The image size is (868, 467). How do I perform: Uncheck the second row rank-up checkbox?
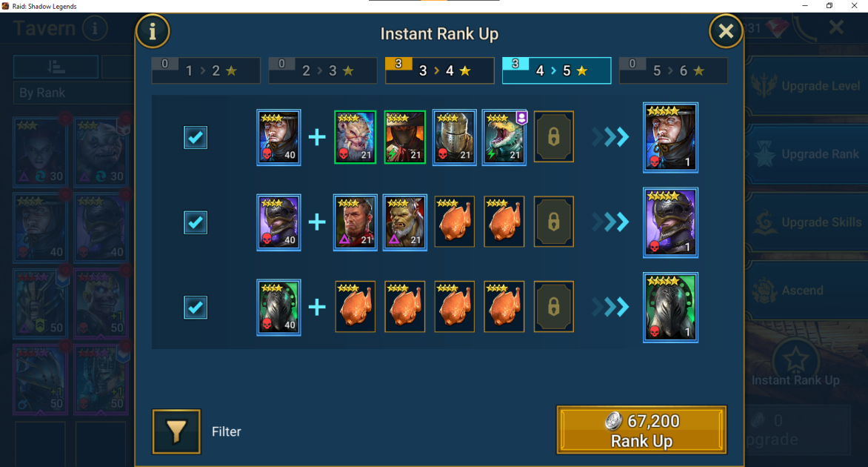point(196,222)
